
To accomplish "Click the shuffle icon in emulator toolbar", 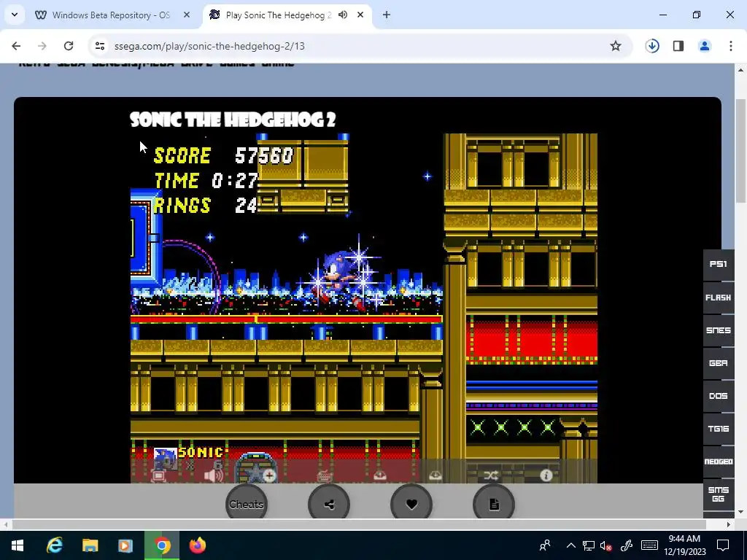I will 491,475.
